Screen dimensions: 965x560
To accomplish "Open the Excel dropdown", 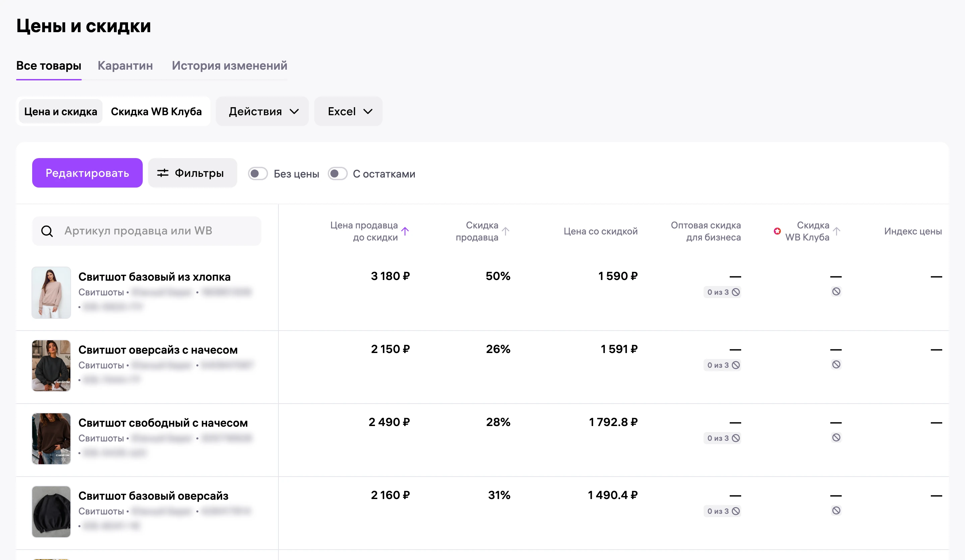I will (348, 112).
